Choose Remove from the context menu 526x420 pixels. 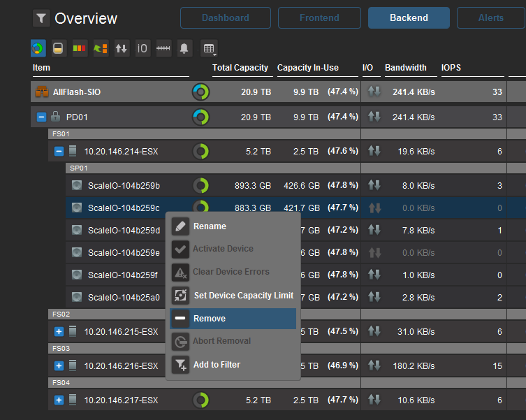pos(210,319)
